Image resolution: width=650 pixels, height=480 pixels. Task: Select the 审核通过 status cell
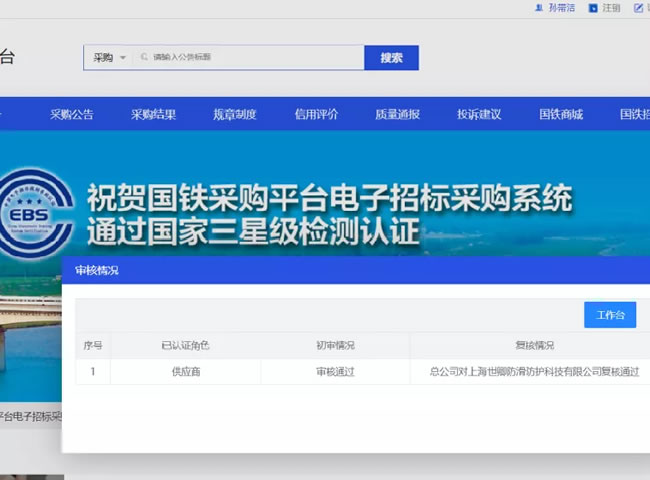tap(335, 372)
